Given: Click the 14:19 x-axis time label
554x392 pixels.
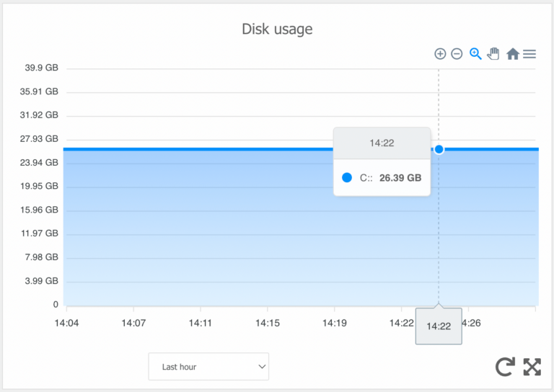Looking at the screenshot, I should 334,323.
